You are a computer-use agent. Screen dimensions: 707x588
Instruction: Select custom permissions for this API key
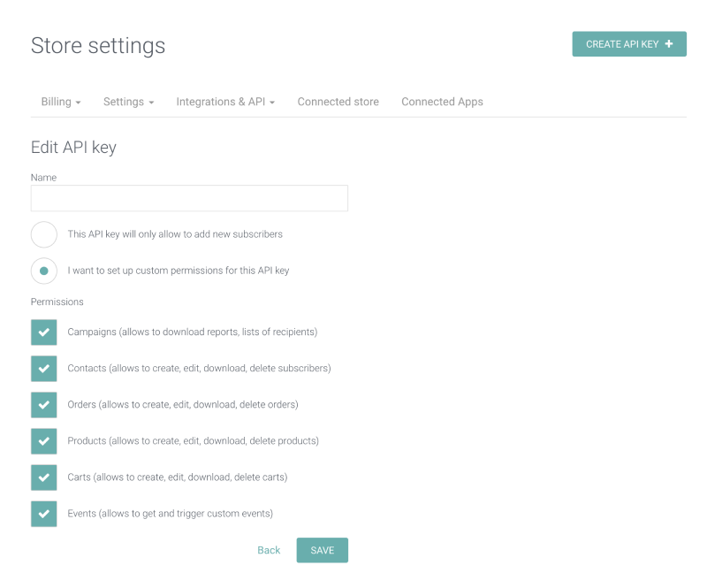tap(44, 271)
